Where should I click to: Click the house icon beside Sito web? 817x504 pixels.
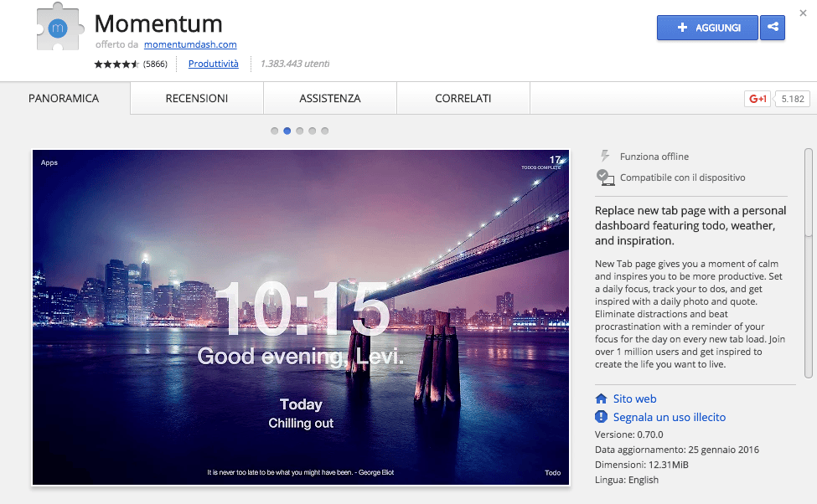click(601, 399)
